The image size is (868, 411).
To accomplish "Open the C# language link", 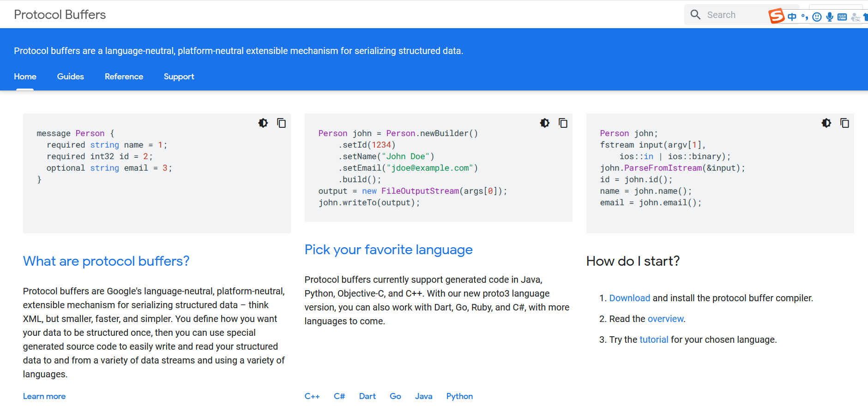I will pyautogui.click(x=339, y=396).
